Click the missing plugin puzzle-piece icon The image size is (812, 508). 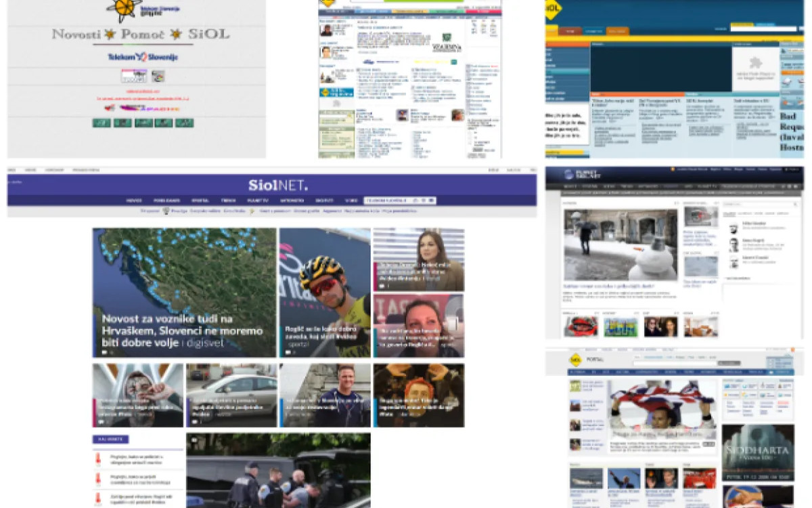pos(755,62)
